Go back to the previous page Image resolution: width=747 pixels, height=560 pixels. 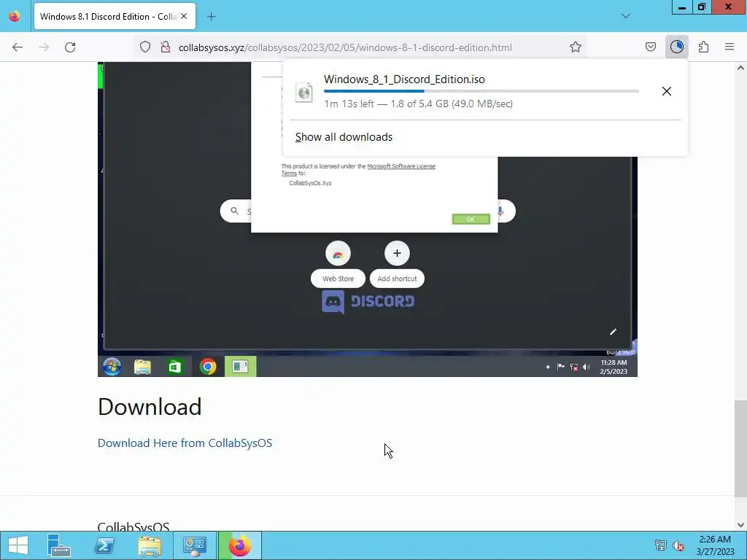18,47
